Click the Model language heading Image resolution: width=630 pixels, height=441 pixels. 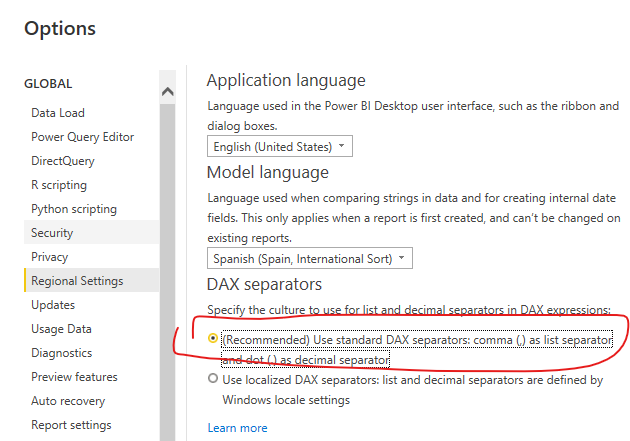pos(268,173)
